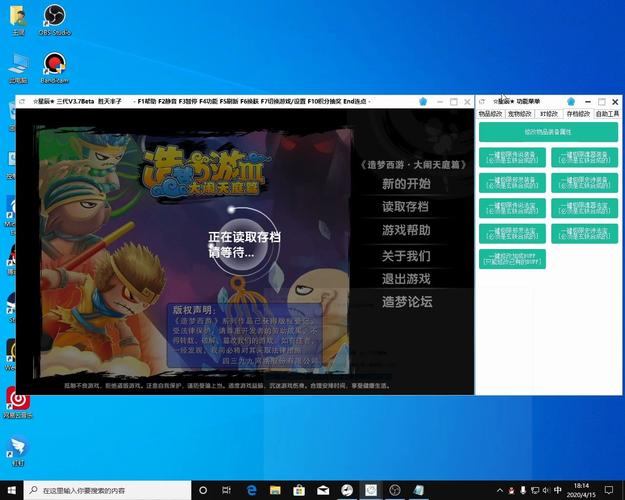Viewport: 625px width, 500px height.
Task: Click the red icon in the system tray
Action: [511, 490]
